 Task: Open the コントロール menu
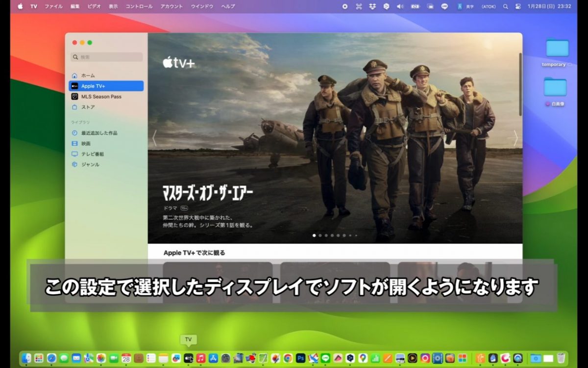[139, 6]
